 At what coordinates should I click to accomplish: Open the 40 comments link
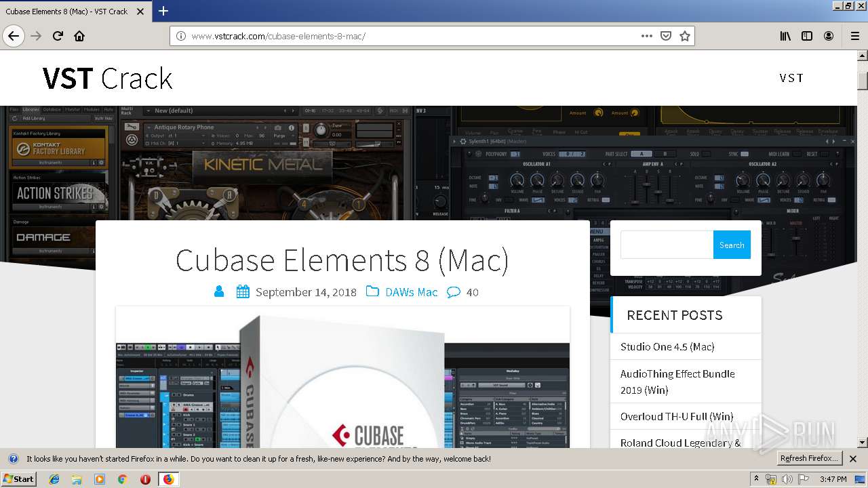473,292
